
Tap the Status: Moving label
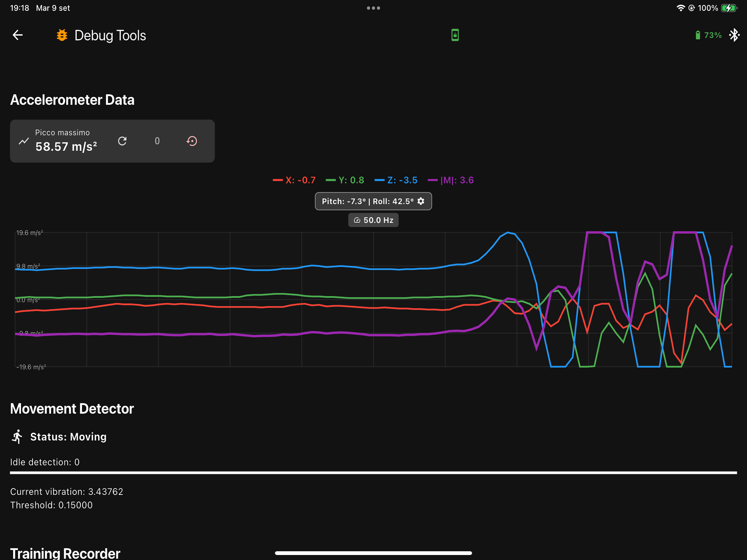click(69, 437)
